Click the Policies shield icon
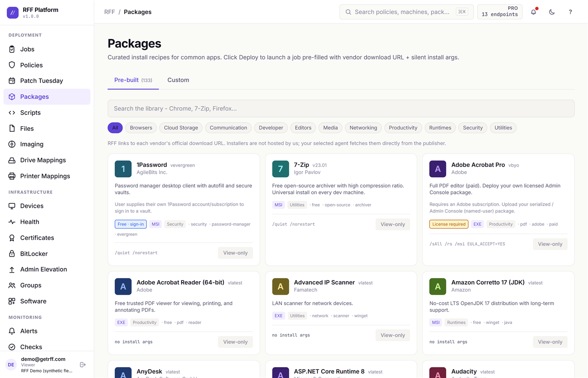The image size is (588, 378). pos(12,65)
